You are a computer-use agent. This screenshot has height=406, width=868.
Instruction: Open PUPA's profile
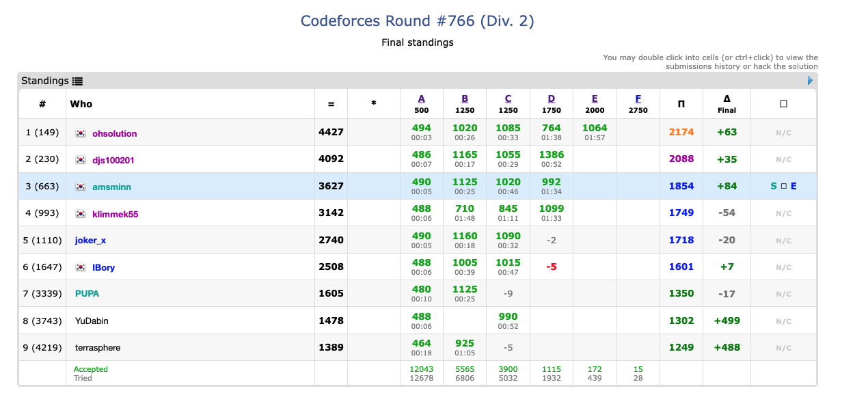[x=87, y=294]
